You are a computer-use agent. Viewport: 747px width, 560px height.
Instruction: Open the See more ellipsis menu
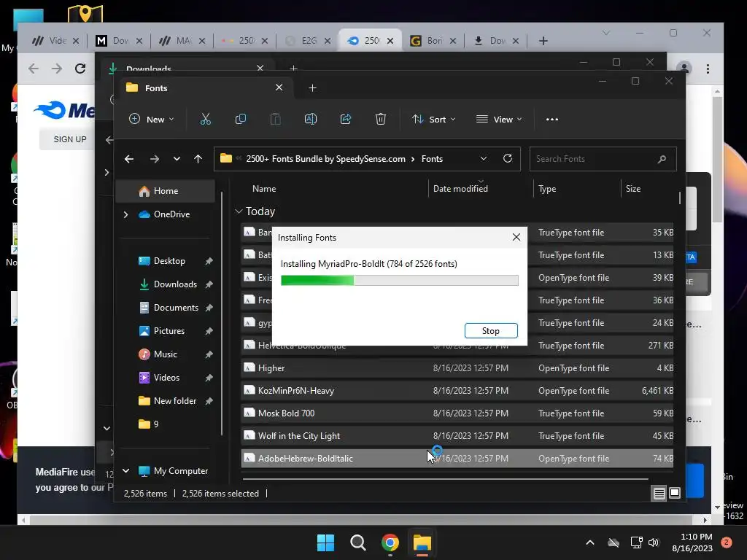(551, 120)
